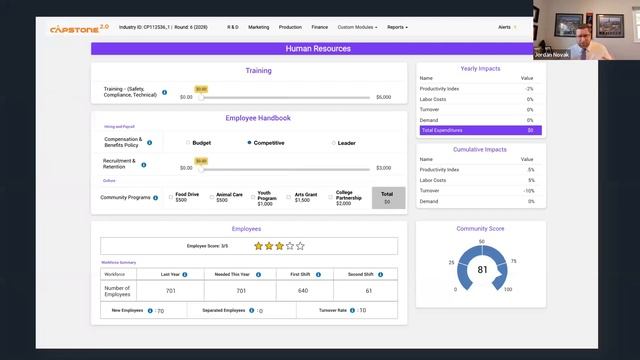Click the Community Score gauge
The width and height of the screenshot is (640, 360).
[x=482, y=269]
